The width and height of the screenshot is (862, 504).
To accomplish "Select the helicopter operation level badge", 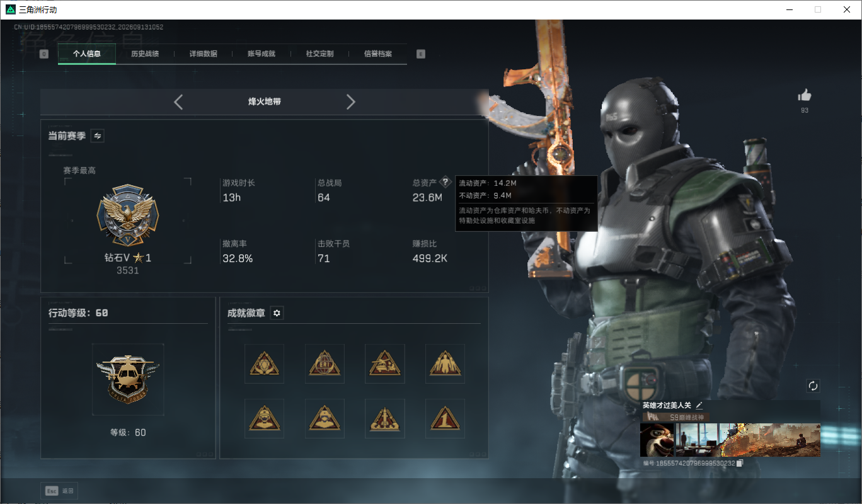I will (128, 379).
